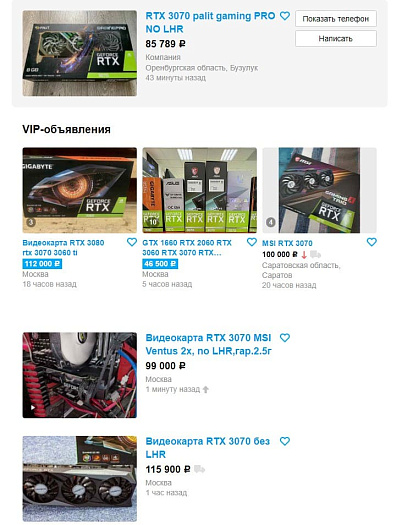Image resolution: width=402 pixels, height=525 pixels.
Task: Click the raised-listing arrow next to 1 минуту назад
Action: [x=206, y=389]
